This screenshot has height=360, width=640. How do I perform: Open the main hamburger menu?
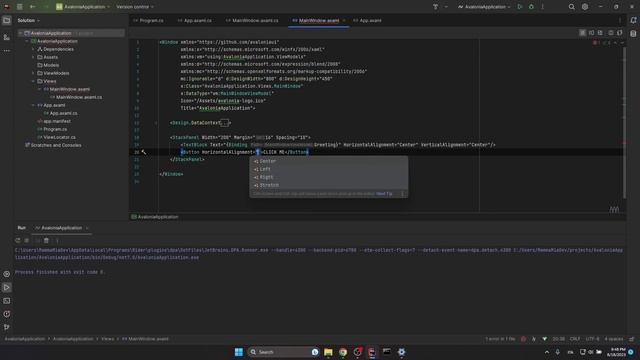click(x=20, y=7)
